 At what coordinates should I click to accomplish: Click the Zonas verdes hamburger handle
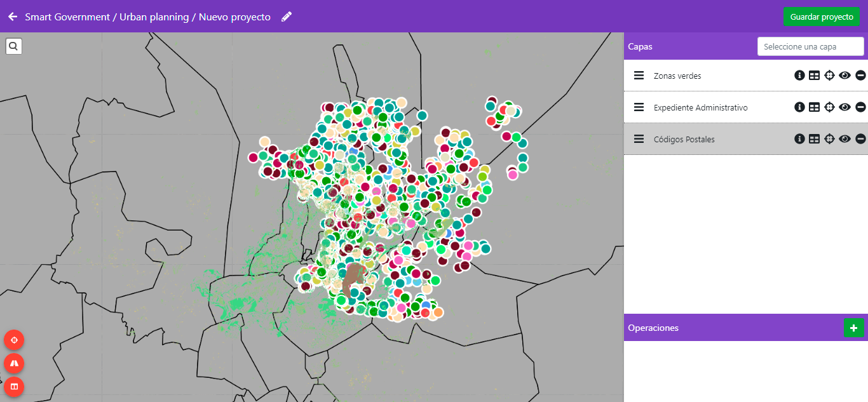pyautogui.click(x=639, y=76)
